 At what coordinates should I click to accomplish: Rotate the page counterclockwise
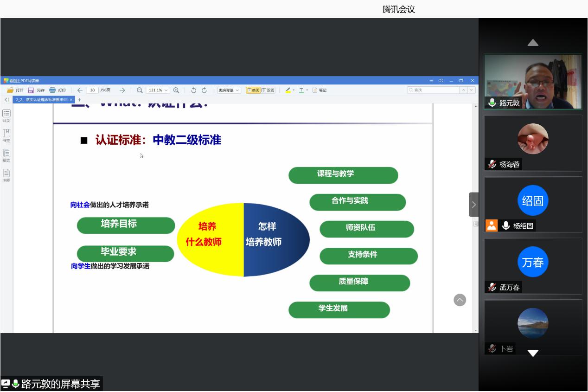coord(194,90)
